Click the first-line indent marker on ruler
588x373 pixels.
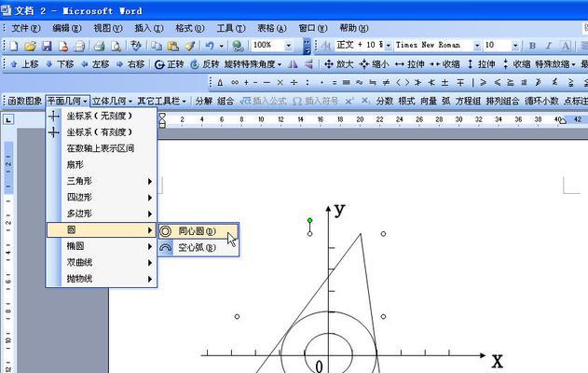[162, 116]
